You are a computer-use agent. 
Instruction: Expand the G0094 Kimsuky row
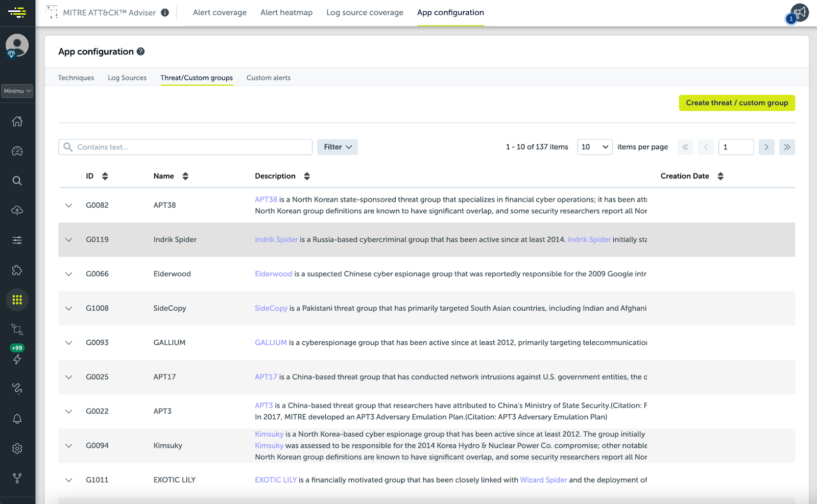coord(69,445)
